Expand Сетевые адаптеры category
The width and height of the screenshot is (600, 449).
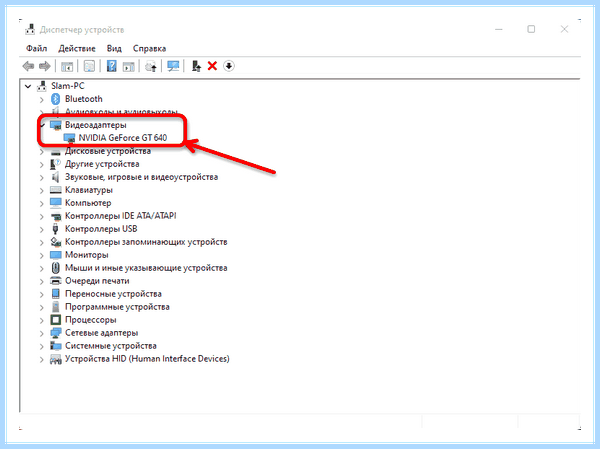pos(42,334)
